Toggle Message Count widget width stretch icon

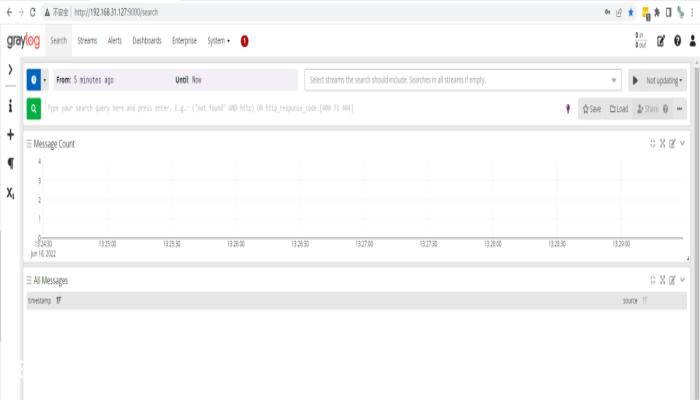(x=653, y=143)
